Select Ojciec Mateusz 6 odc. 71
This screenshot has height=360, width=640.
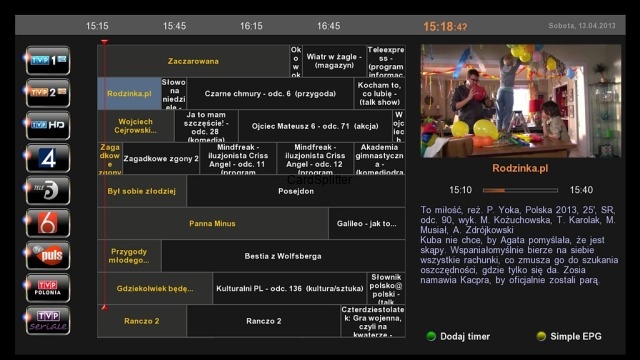point(315,126)
